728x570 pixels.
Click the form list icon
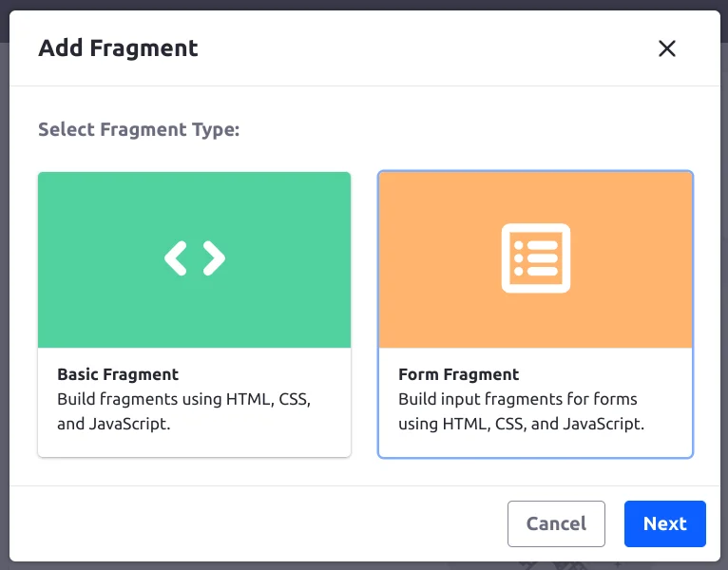pyautogui.click(x=535, y=258)
